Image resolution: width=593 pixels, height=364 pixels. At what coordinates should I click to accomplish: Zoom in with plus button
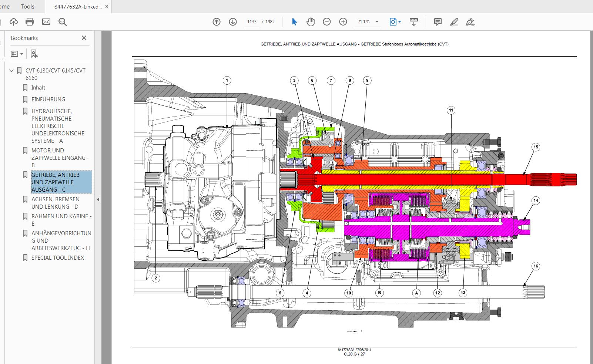tap(343, 22)
